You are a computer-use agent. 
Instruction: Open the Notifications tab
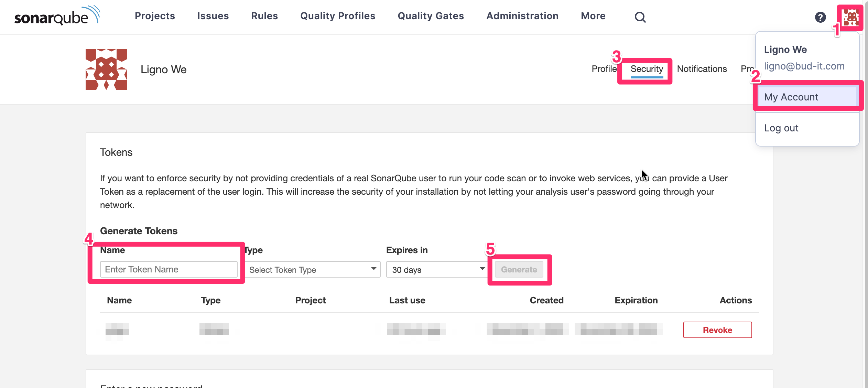tap(702, 69)
